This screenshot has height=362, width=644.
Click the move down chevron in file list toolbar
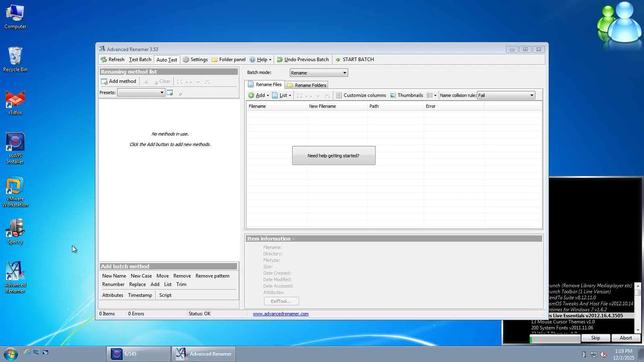(318, 96)
